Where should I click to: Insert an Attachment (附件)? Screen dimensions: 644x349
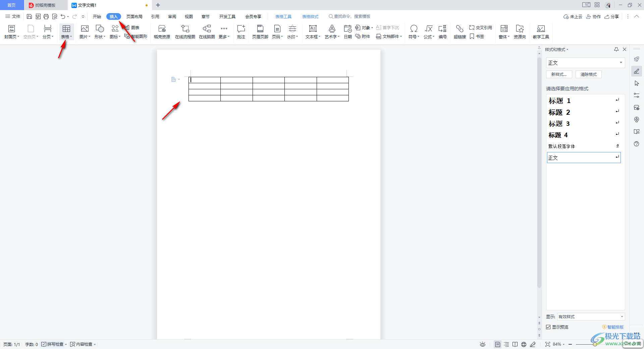[363, 36]
